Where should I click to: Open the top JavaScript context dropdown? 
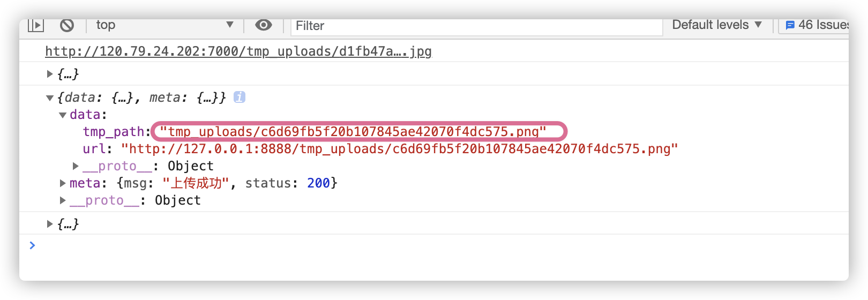pos(164,25)
